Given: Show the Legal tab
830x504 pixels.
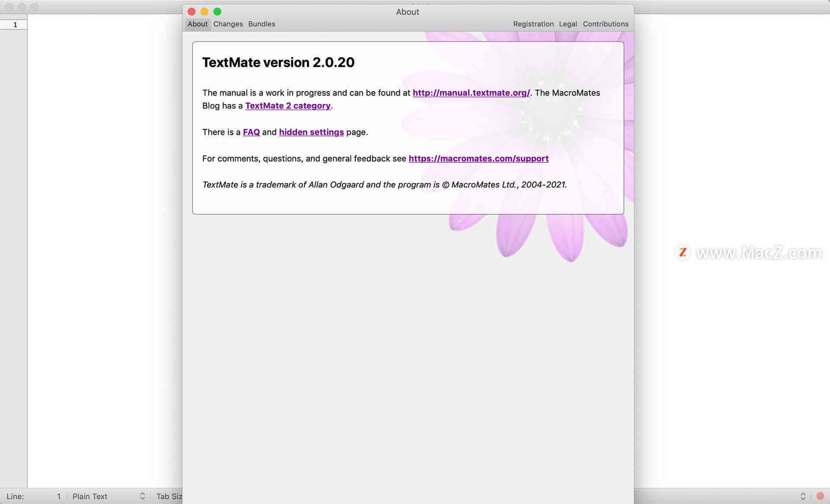Looking at the screenshot, I should pos(568,24).
